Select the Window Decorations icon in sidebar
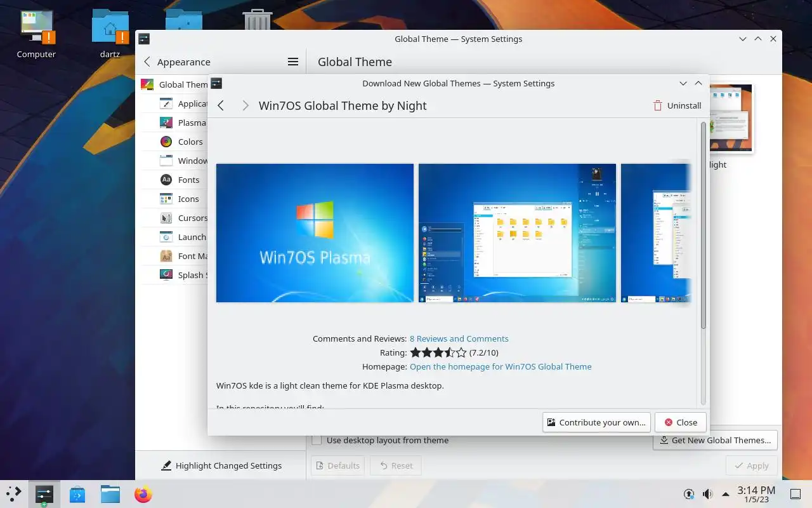 [166, 161]
